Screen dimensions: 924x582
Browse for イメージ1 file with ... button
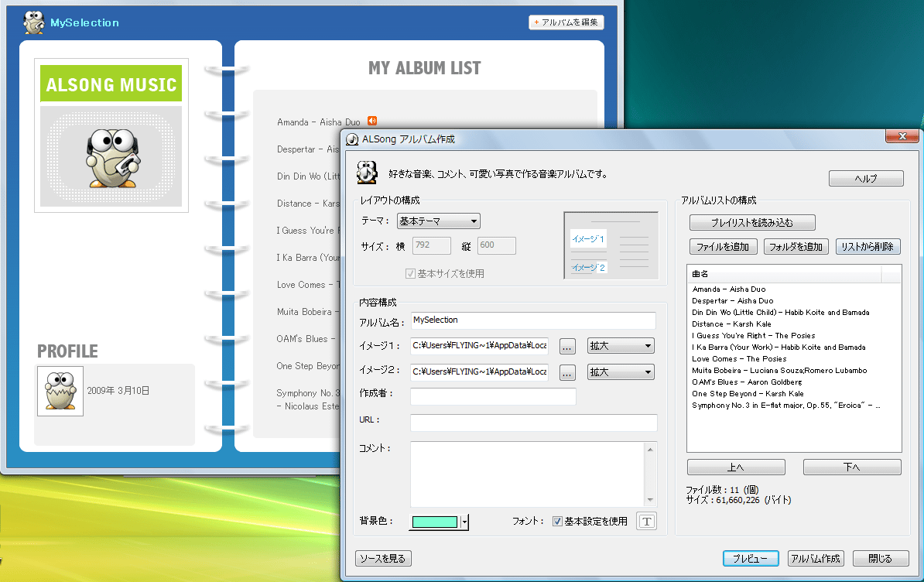pos(567,347)
